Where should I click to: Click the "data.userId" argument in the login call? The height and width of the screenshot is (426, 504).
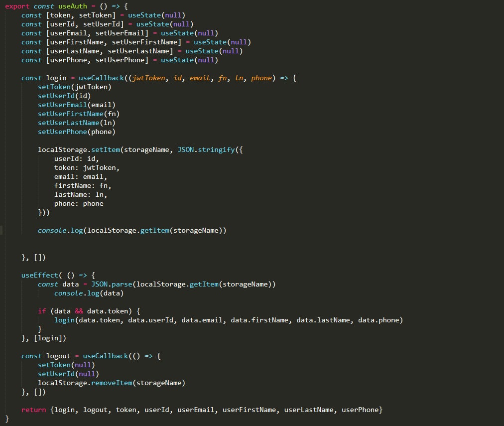click(x=150, y=320)
